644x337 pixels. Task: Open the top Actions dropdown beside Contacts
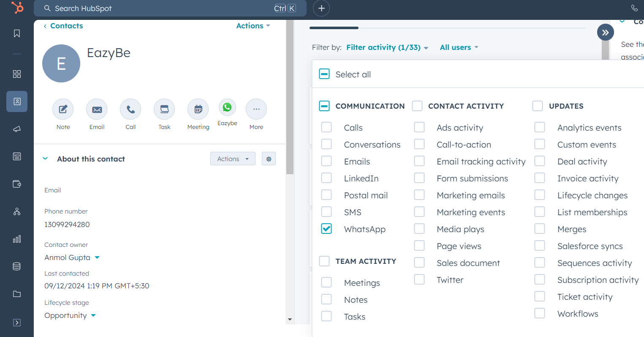[x=253, y=26]
